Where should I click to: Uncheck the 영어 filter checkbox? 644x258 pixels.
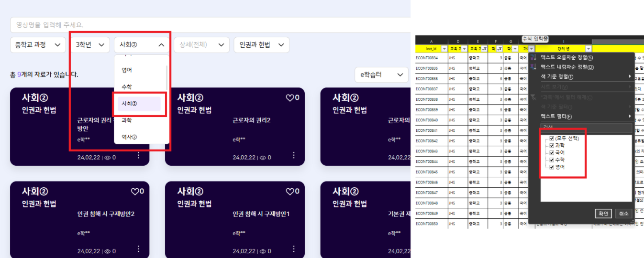552,167
